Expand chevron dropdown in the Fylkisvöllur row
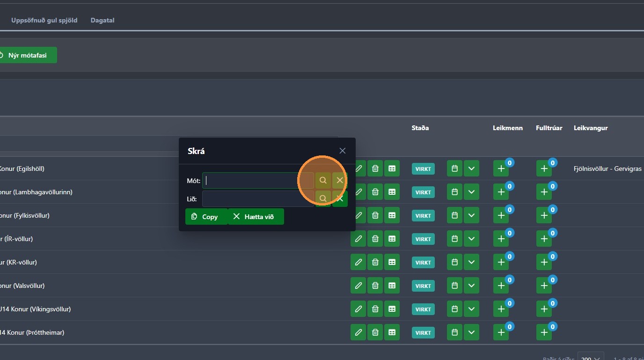This screenshot has width=644, height=360. 471,215
